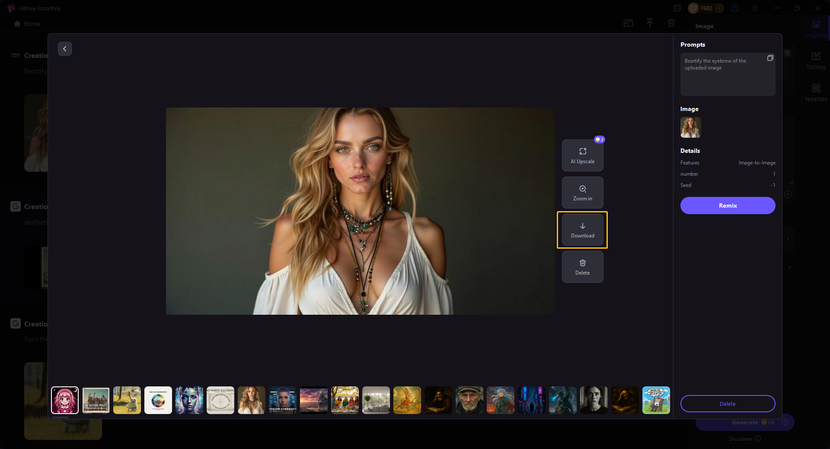Delete image using the trash icon button
Image resolution: width=830 pixels, height=449 pixels.
582,266
